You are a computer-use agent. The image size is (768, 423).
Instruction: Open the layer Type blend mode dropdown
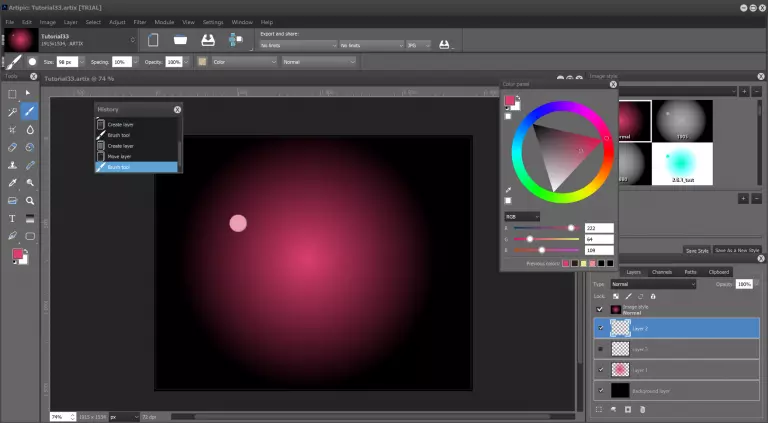pos(652,284)
